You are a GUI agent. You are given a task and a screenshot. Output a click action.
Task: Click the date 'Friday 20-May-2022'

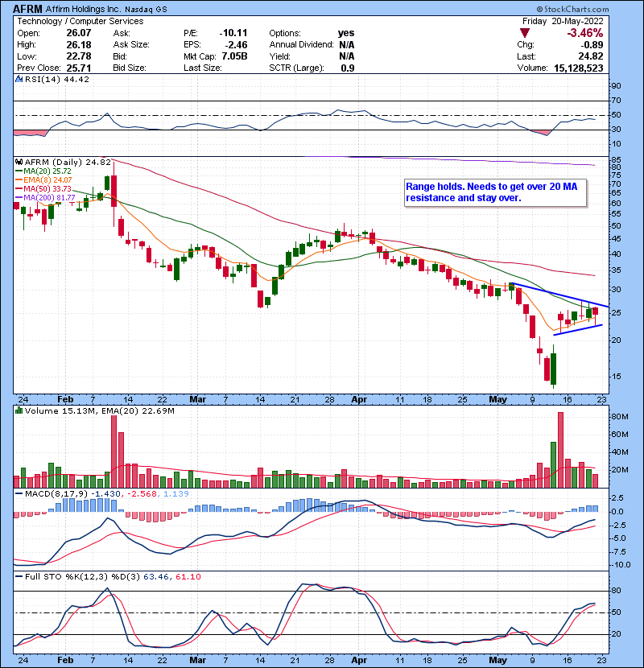[563, 21]
